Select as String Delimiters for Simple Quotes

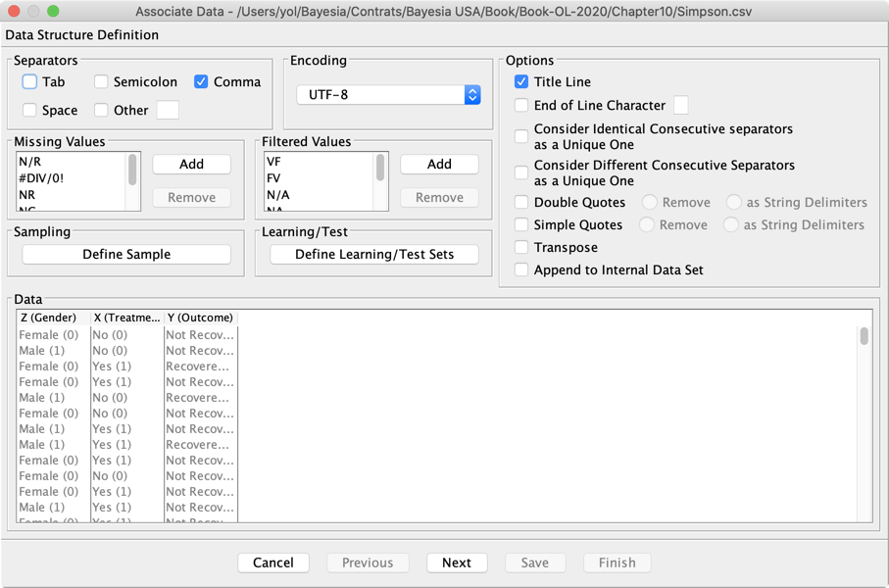(731, 225)
